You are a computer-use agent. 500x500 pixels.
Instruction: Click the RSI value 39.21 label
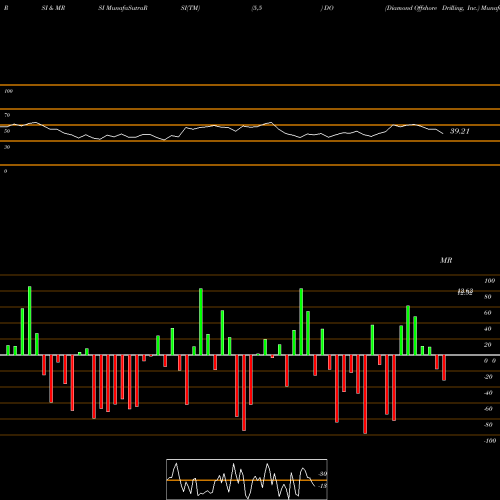click(x=460, y=131)
